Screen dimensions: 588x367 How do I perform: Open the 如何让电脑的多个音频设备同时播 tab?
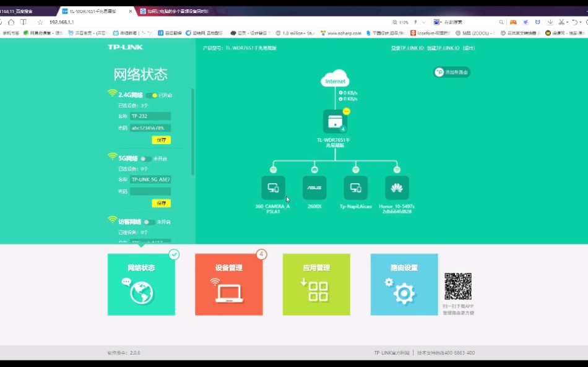pos(176,11)
